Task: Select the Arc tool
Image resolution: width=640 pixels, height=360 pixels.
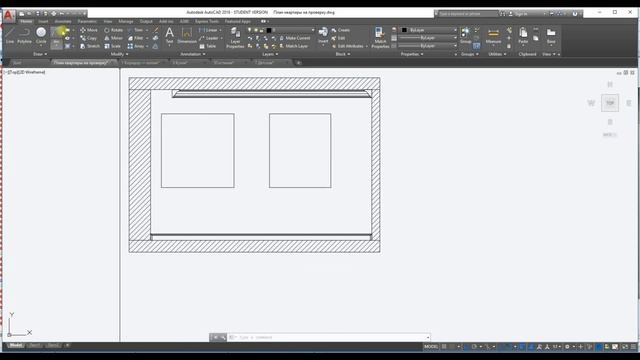Action: coord(56,38)
